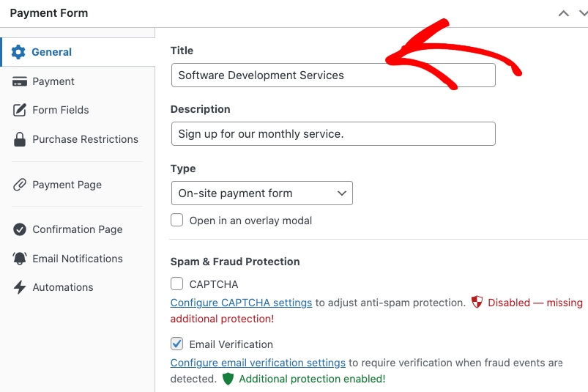Viewport: 588px width, 392px height.
Task: Click the Description text field
Action: [333, 134]
